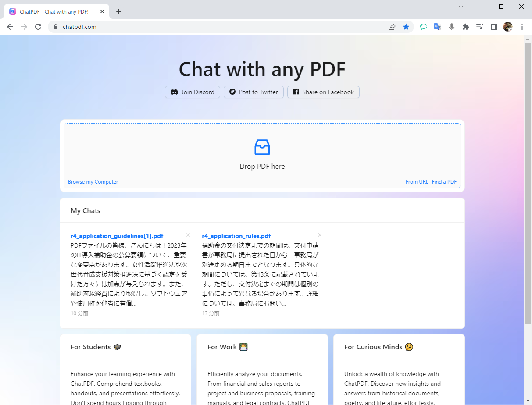Viewport: 532px width, 405px height.
Task: Open the Chrome three-dot menu
Action: click(522, 27)
